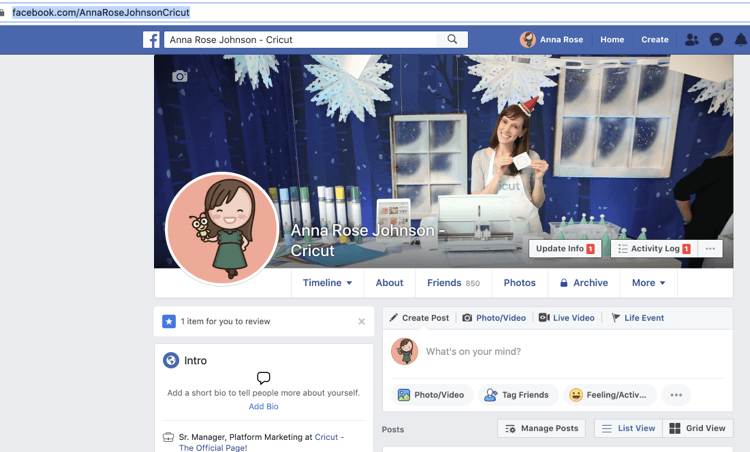Click the Add Bio link

[264, 407]
